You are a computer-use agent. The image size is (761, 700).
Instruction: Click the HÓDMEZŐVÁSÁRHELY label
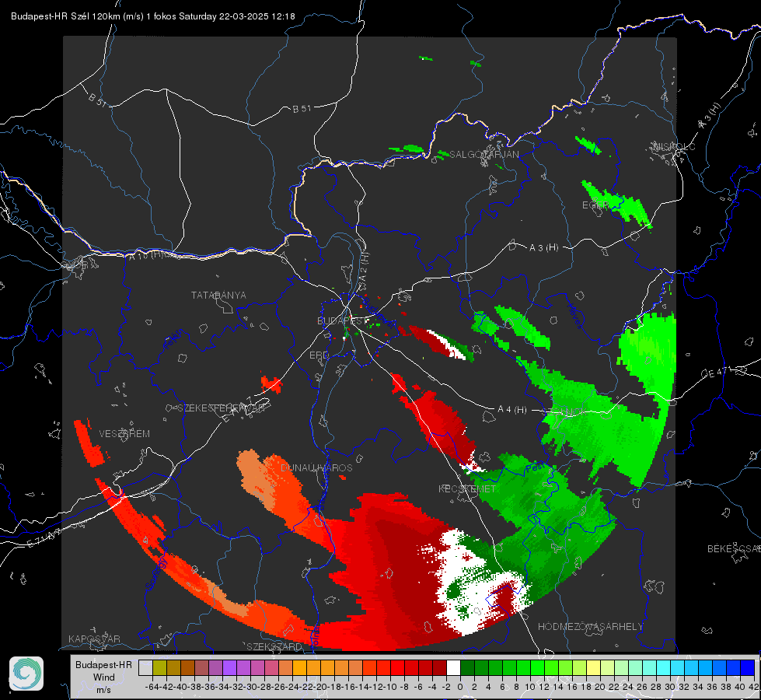point(590,627)
